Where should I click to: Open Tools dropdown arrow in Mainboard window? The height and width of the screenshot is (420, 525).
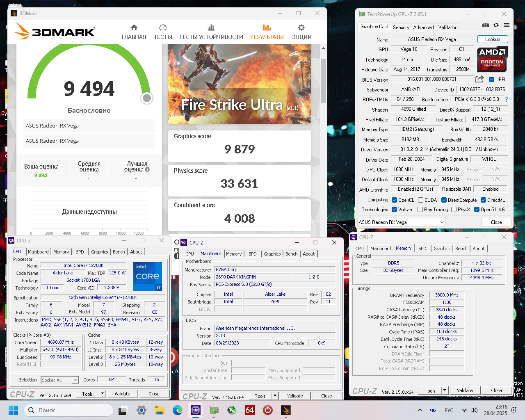point(275,396)
